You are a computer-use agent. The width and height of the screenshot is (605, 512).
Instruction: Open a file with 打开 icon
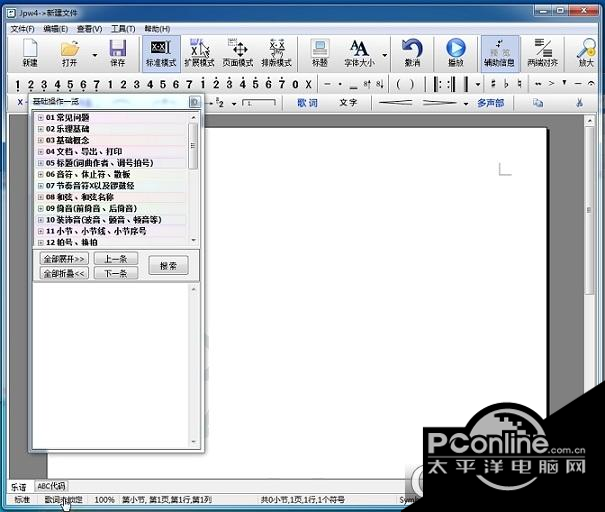(x=69, y=53)
